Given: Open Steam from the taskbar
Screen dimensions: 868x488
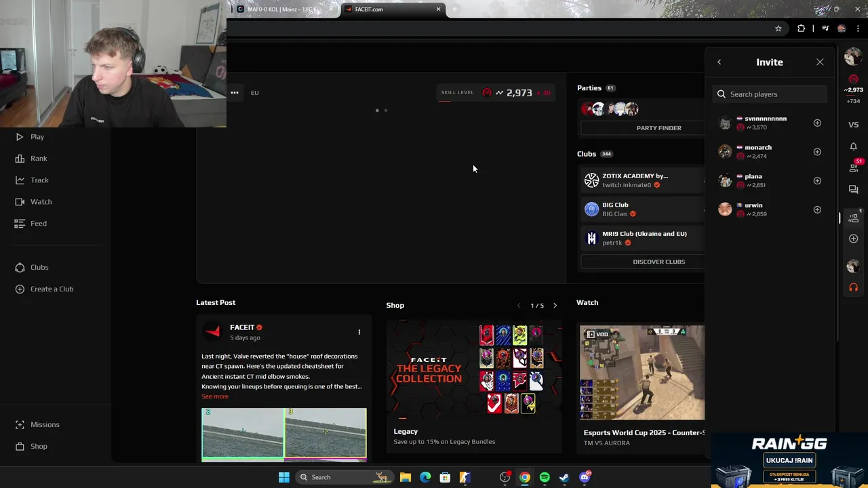Looking at the screenshot, I should 564,477.
